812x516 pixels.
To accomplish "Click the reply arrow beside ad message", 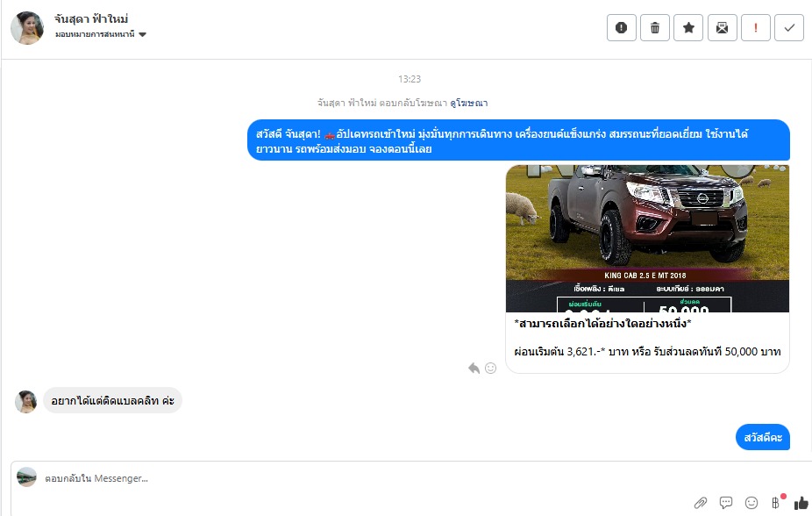I will click(x=474, y=368).
